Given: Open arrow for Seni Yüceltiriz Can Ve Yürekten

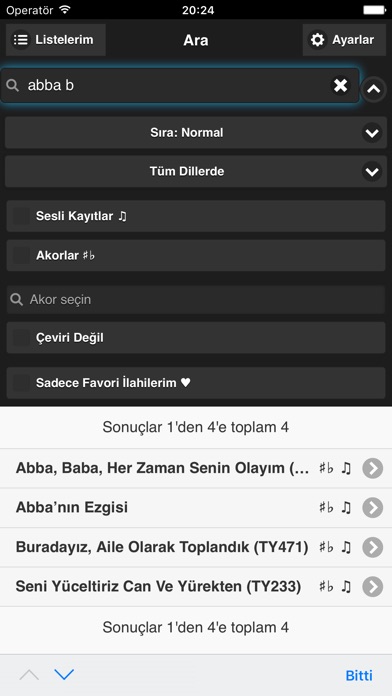Looking at the screenshot, I should tap(372, 587).
